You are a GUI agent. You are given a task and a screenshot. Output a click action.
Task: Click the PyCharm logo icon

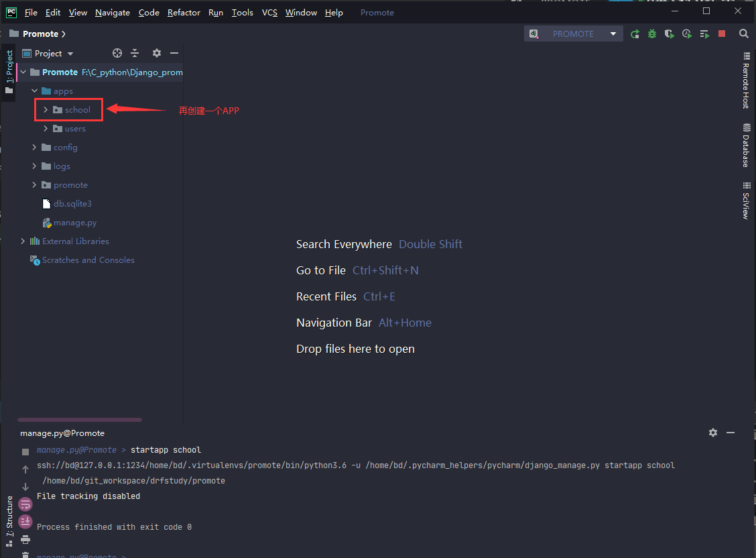pos(11,13)
